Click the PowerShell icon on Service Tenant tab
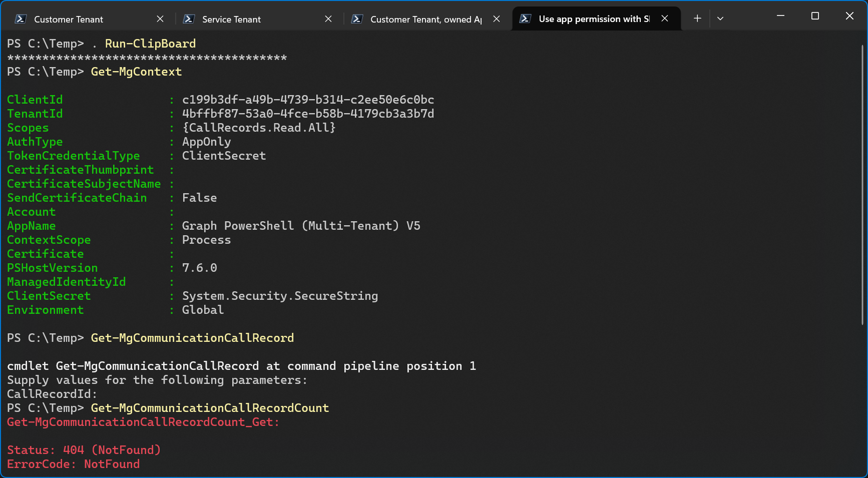 click(189, 19)
